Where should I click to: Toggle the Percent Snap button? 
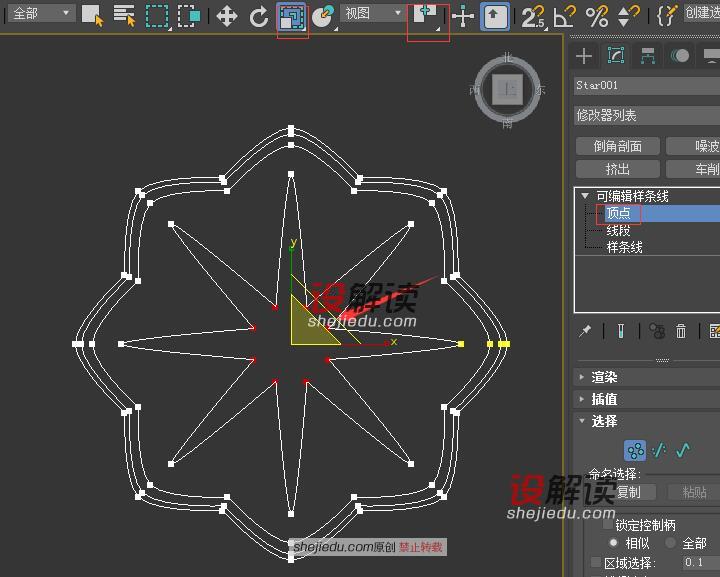click(596, 17)
